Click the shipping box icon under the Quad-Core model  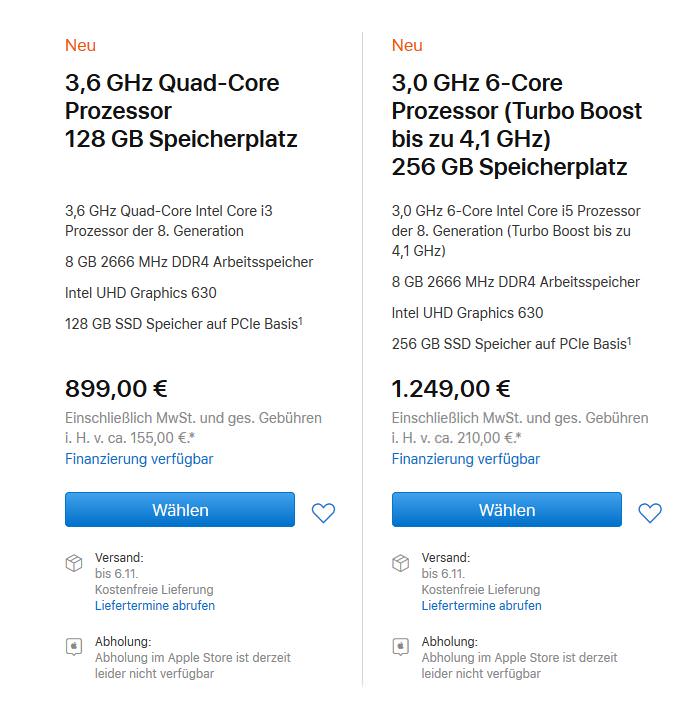[74, 564]
